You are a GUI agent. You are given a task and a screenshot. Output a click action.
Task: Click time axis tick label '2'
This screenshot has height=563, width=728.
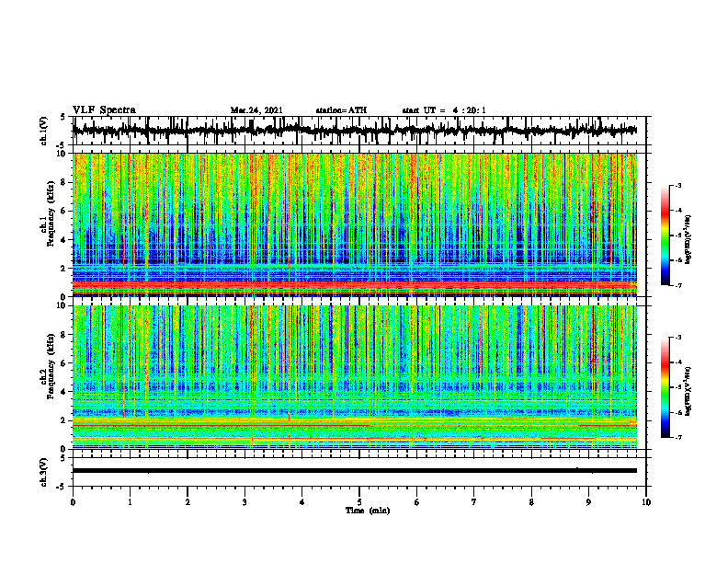[x=188, y=502]
